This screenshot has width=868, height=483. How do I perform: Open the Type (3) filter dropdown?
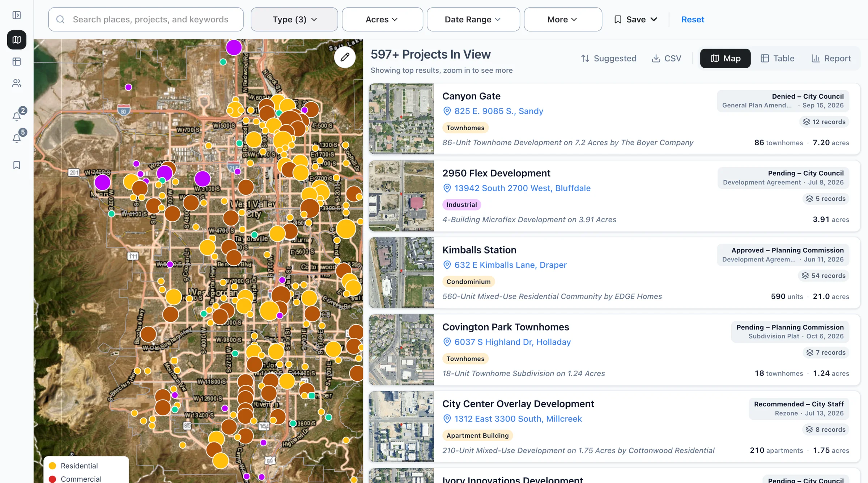click(x=294, y=20)
